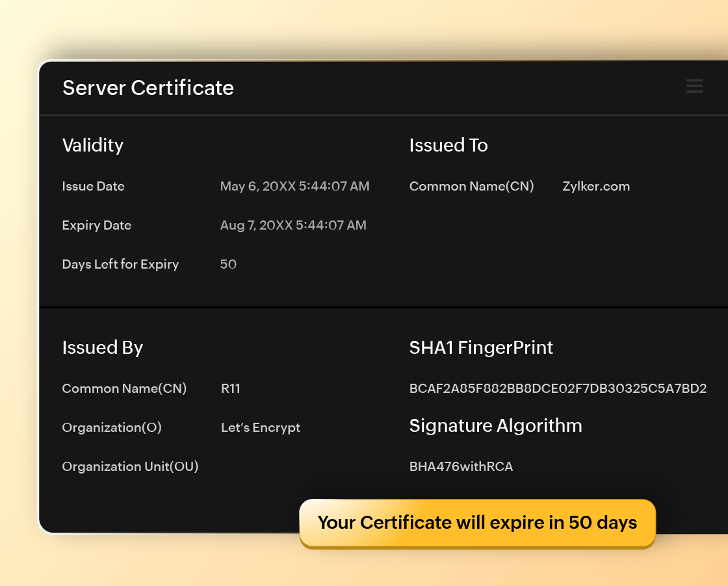Click the R11 common name value
Viewport: 728px width, 586px height.
pyautogui.click(x=231, y=388)
